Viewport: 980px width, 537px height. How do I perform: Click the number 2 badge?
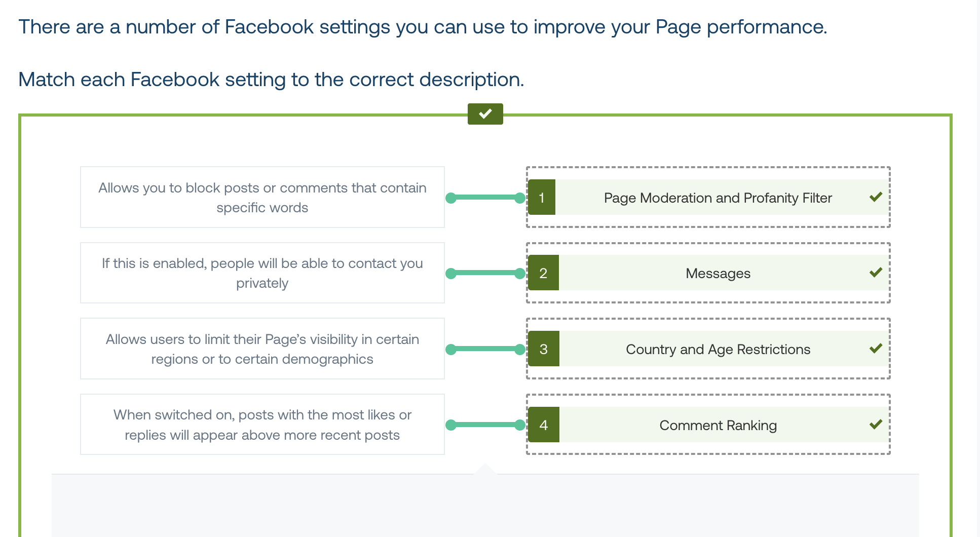coord(543,273)
